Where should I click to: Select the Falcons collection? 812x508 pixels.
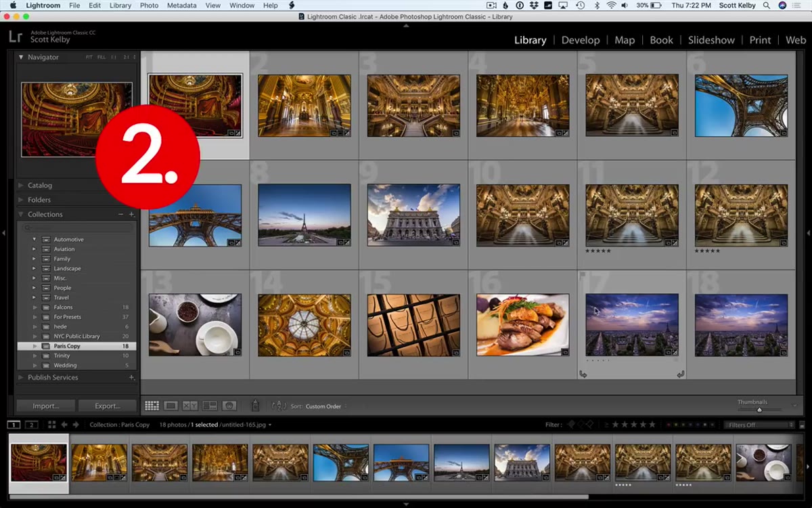click(x=76, y=307)
